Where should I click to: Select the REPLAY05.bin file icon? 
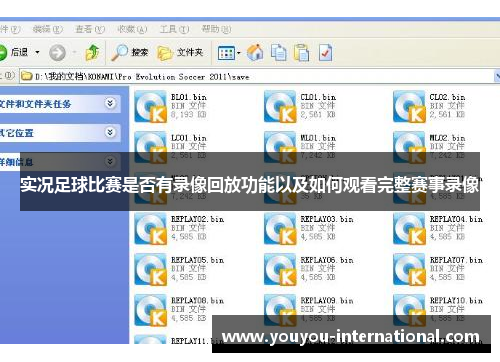pyautogui.click(x=151, y=269)
